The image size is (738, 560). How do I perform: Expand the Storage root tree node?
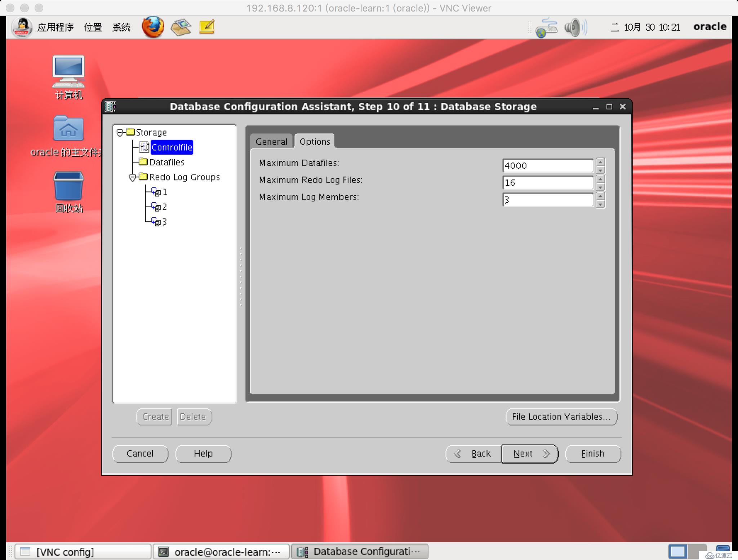click(x=121, y=132)
